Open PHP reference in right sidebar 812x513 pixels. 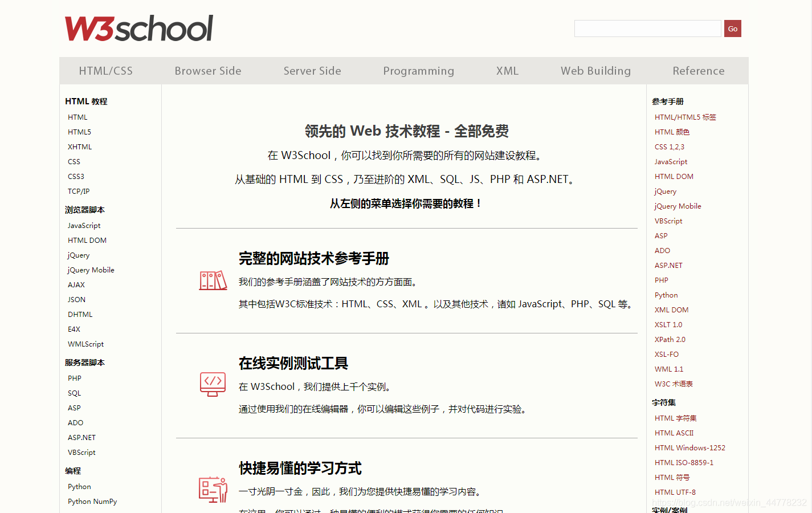tap(662, 280)
